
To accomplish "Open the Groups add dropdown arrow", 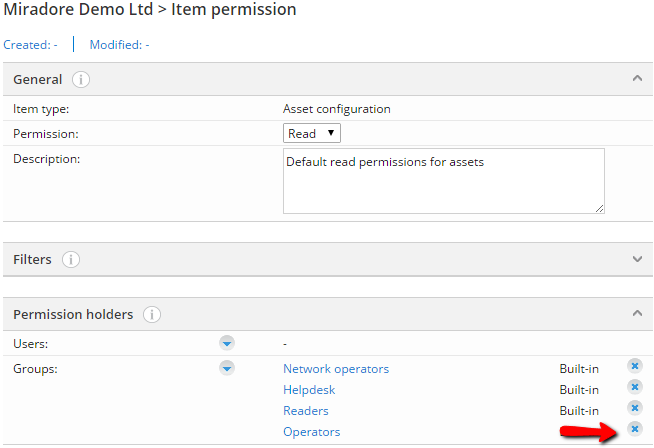I will 227,368.
